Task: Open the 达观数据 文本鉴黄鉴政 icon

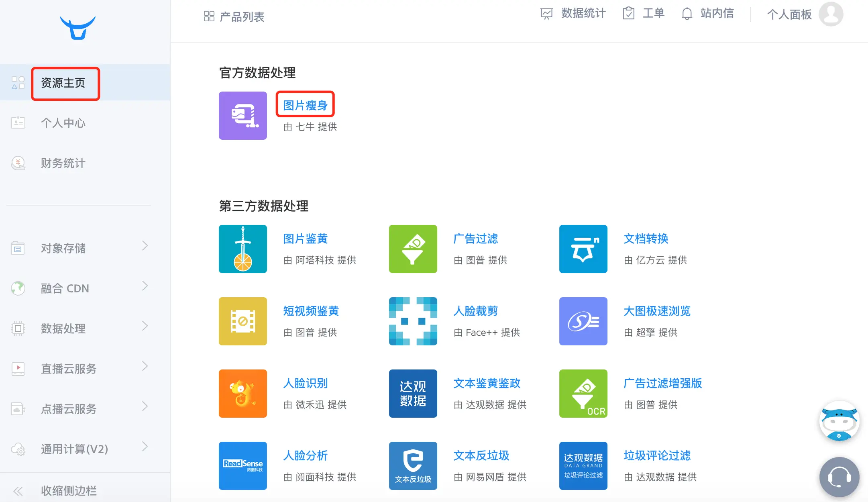Action: click(x=413, y=394)
